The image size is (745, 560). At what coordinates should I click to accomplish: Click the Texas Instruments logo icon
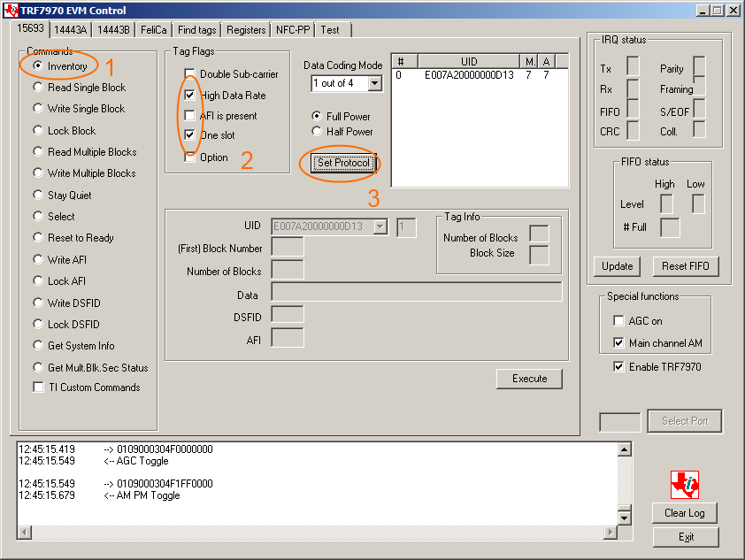(x=685, y=485)
